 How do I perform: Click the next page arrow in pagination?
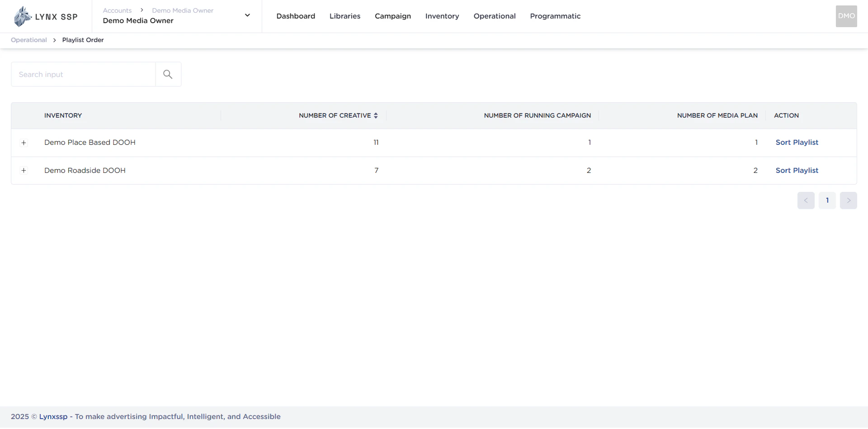pyautogui.click(x=849, y=200)
